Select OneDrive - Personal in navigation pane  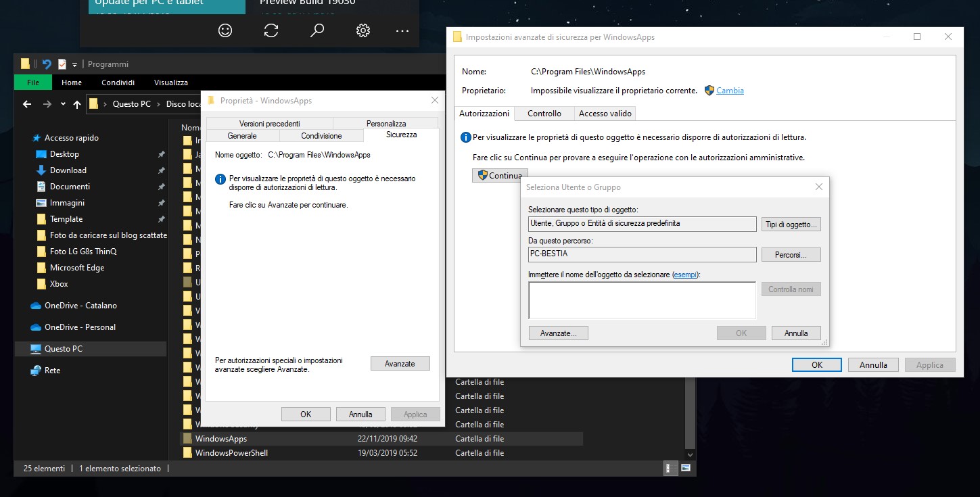tap(80, 327)
